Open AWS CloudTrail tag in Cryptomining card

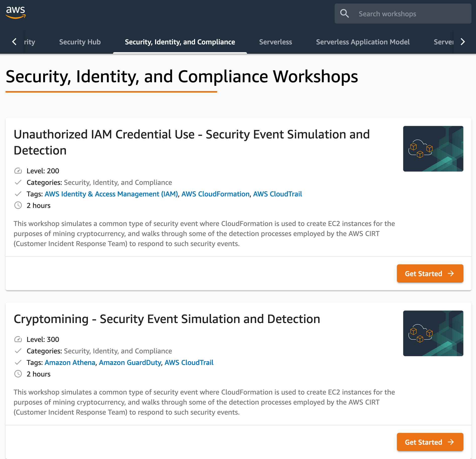189,362
